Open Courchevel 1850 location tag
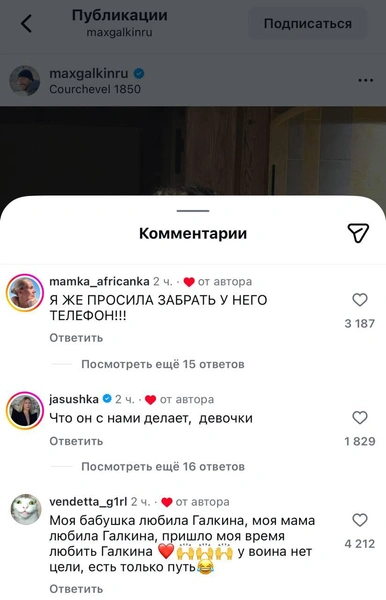386x600 pixels. [x=95, y=89]
